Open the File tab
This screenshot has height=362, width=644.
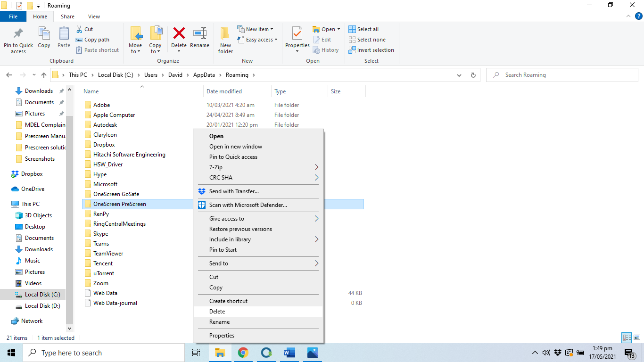(13, 16)
